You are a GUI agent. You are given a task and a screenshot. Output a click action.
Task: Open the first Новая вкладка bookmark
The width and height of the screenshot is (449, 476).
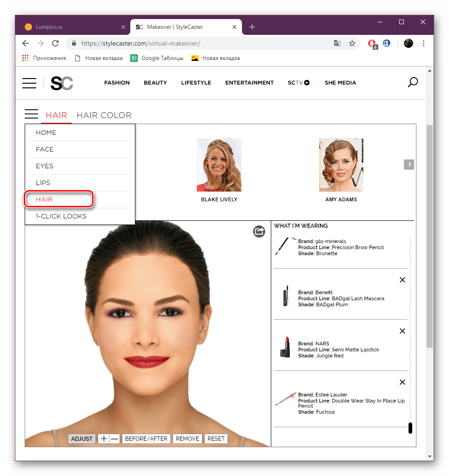point(99,58)
